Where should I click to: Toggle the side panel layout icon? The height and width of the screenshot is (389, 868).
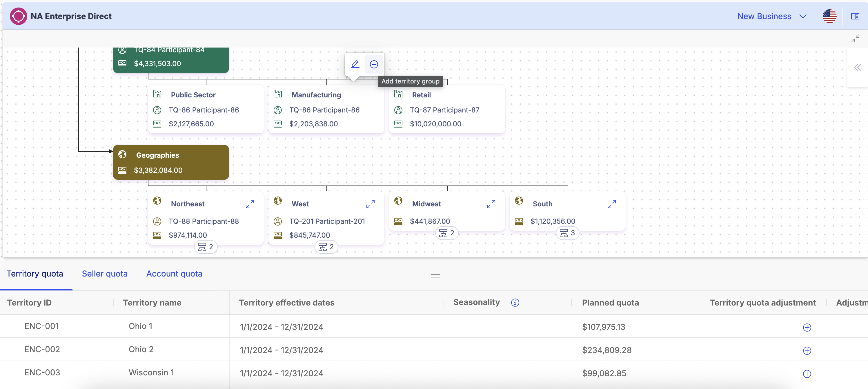[855, 16]
